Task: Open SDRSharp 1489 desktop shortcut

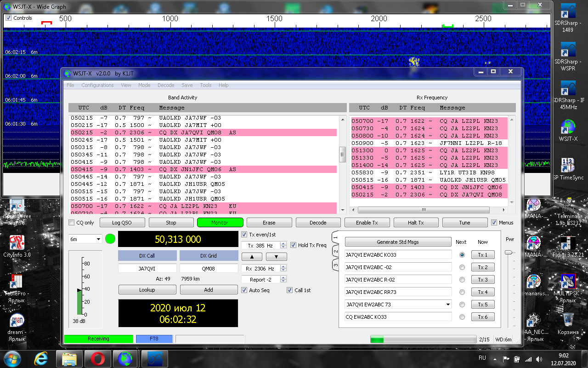Action: pos(568,14)
